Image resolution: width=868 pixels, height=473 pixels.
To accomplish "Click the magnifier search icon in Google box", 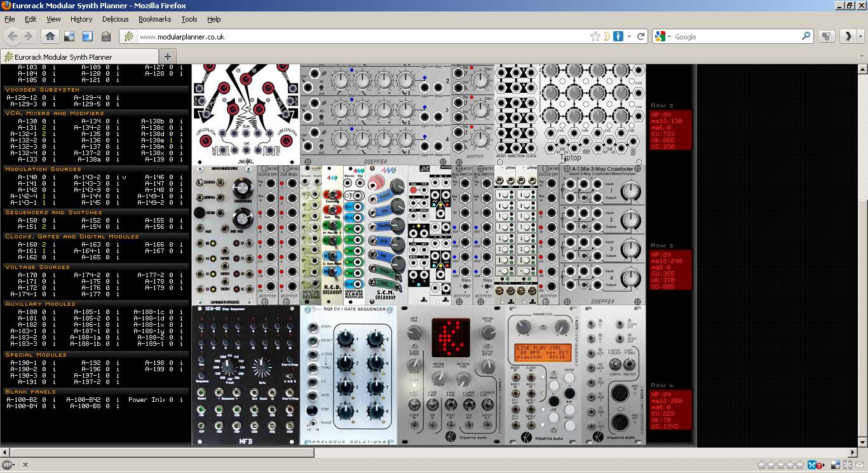I will tap(806, 37).
